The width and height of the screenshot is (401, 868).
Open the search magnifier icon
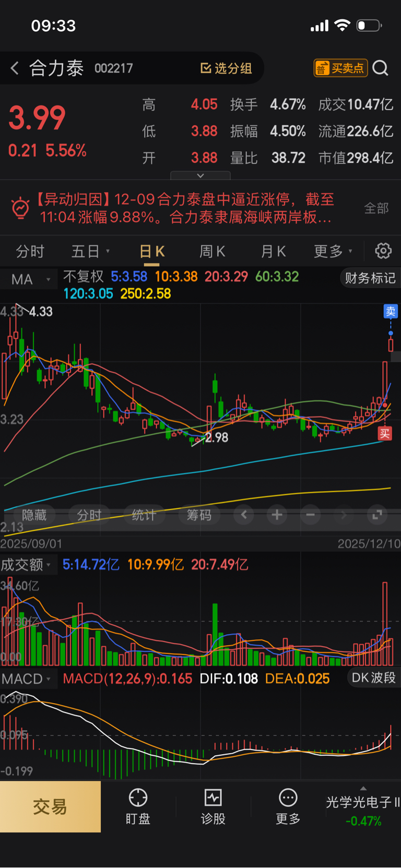tap(381, 68)
